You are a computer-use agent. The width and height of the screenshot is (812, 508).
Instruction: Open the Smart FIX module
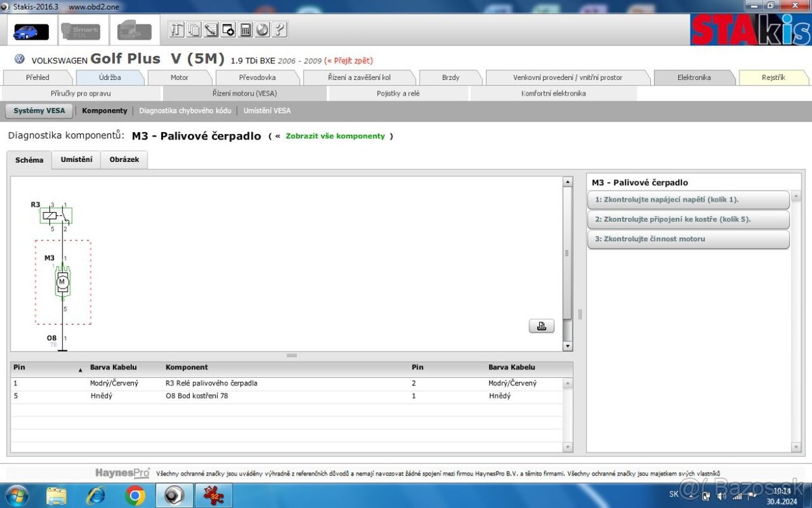point(81,31)
